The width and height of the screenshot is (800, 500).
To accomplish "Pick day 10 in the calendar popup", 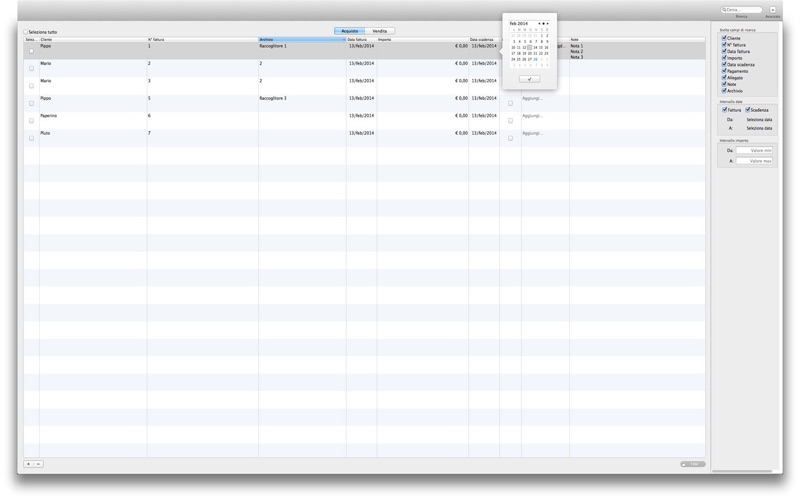I will 513,47.
